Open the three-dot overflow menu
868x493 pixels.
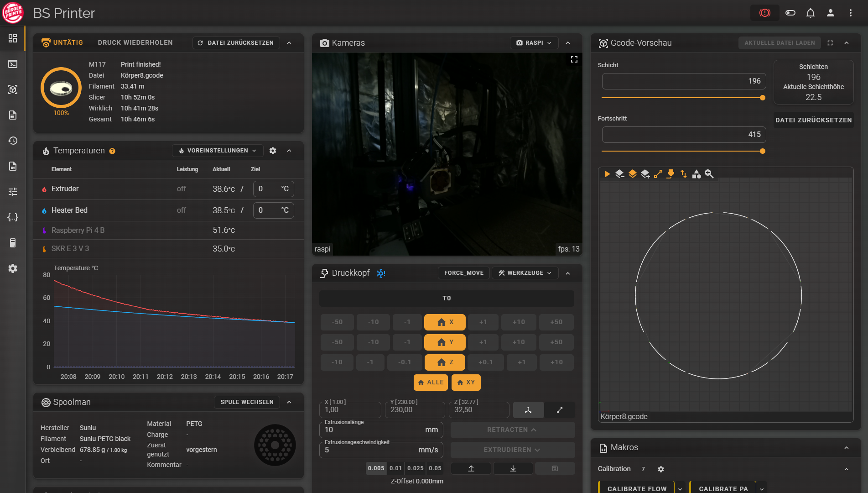(850, 13)
